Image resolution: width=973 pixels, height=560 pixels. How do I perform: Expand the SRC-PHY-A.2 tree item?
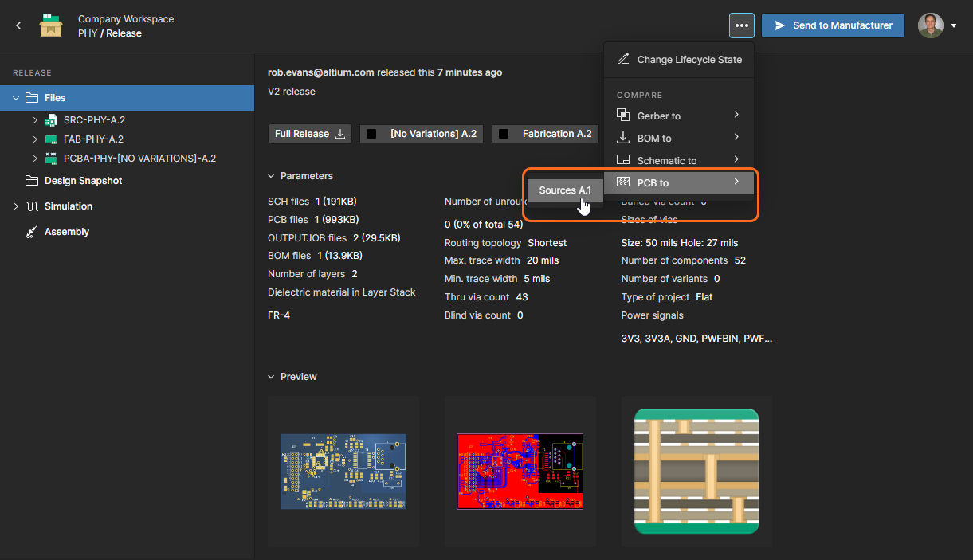[35, 120]
